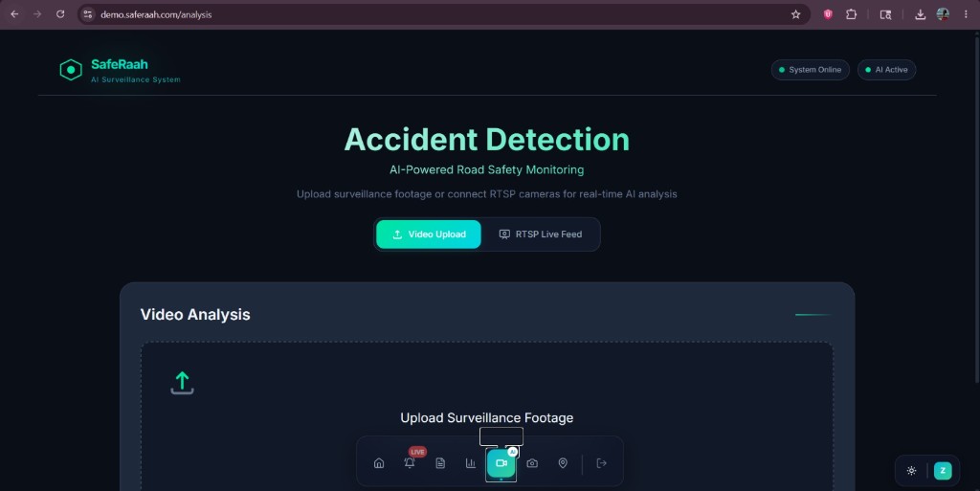Open the browser downloads icon

click(x=920, y=14)
